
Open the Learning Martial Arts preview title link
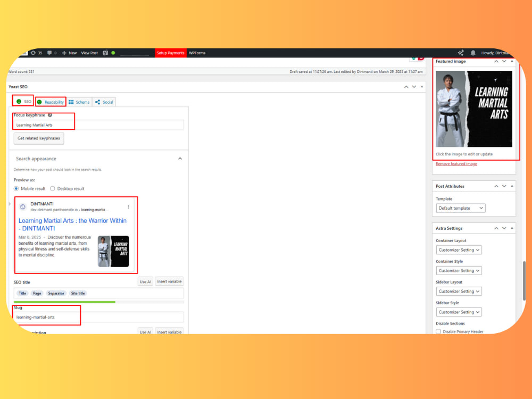coord(72,225)
